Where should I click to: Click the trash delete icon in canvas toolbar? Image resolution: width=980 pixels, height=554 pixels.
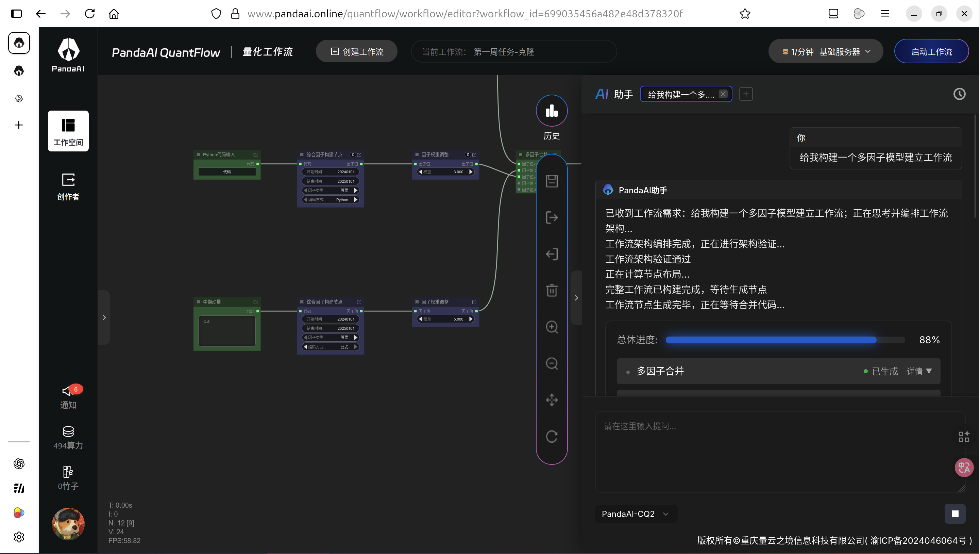pos(552,291)
